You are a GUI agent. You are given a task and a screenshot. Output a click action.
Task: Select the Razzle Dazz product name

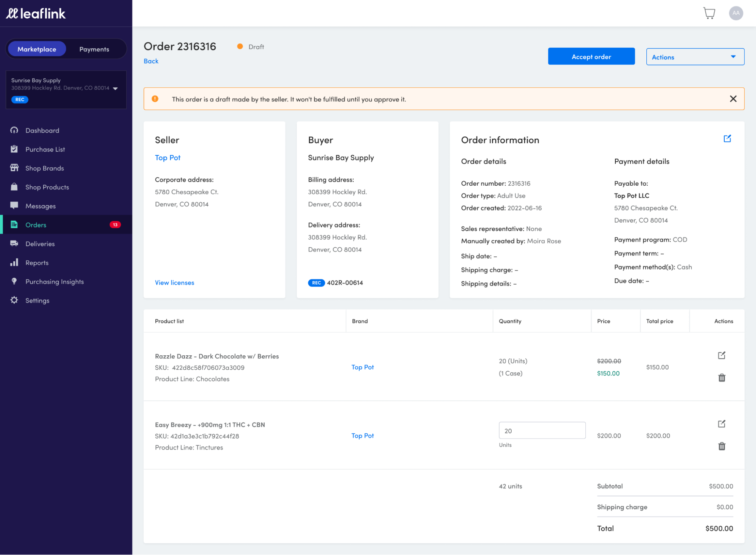[217, 356]
